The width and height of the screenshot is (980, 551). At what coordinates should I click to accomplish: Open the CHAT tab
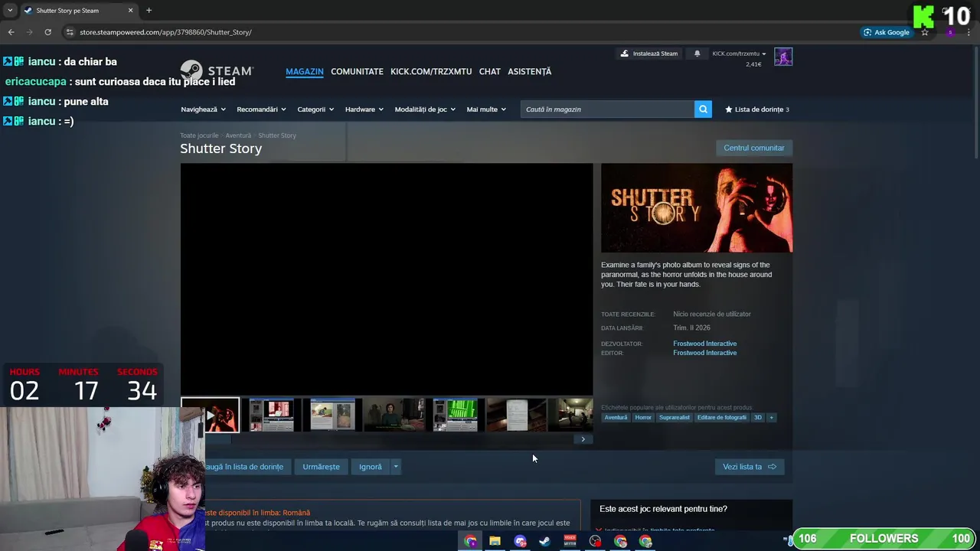(x=489, y=71)
